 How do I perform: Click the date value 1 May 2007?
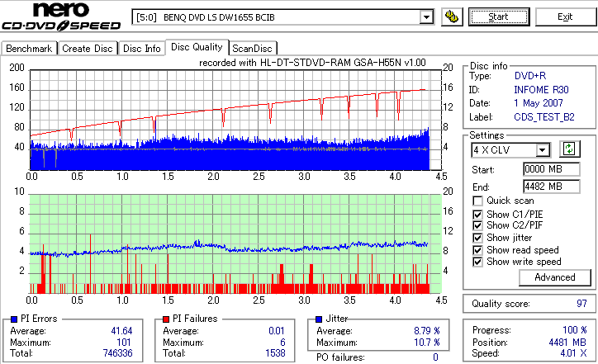coord(539,103)
